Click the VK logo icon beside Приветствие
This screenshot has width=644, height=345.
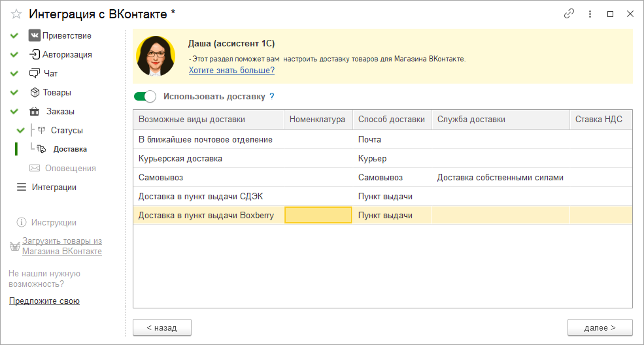click(x=35, y=36)
